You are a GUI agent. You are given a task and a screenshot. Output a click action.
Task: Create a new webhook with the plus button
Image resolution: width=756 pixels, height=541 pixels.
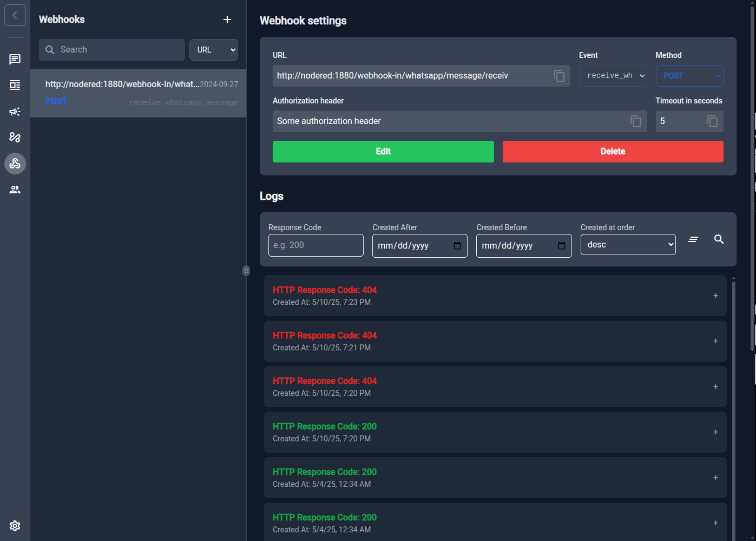[227, 19]
